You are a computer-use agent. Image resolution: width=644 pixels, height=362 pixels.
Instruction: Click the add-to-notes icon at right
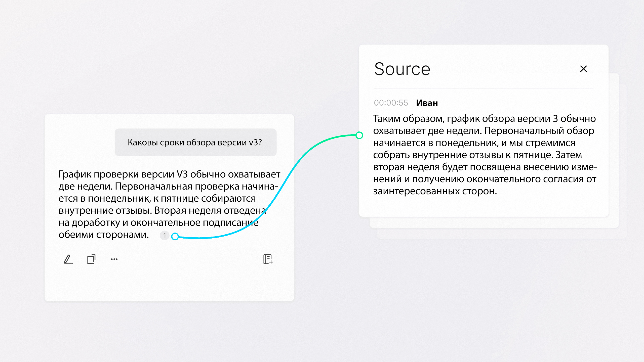point(268,259)
